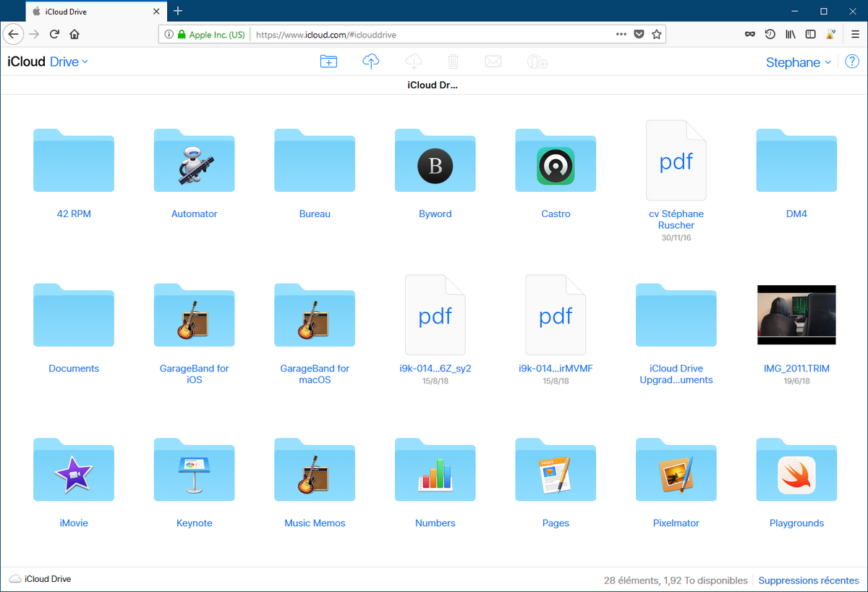Click the IMG_2011.TRIM file name
Viewport: 868px width, 592px height.
pos(796,369)
